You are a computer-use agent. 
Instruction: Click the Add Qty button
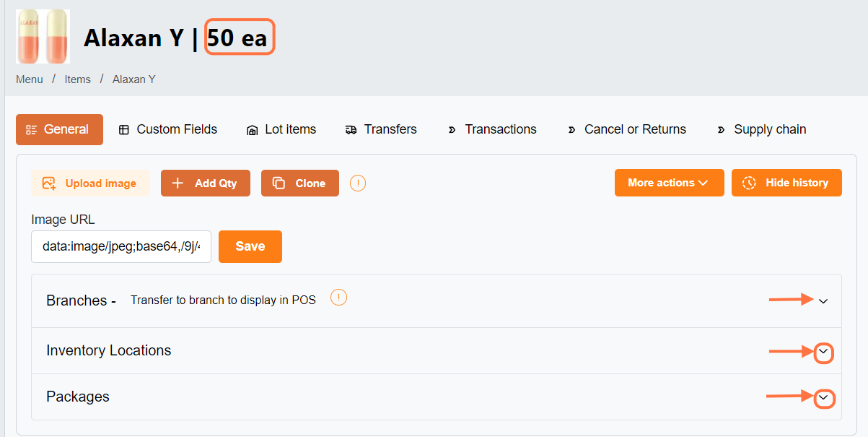click(x=206, y=183)
